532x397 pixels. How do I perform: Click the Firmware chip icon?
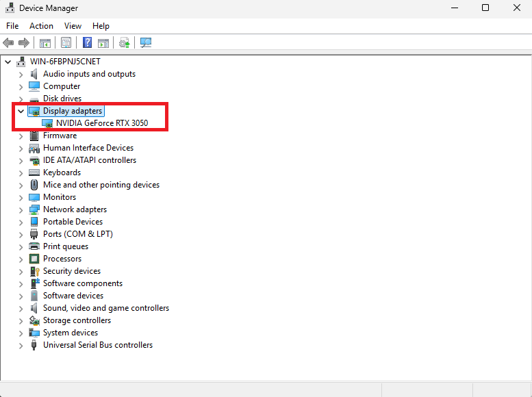point(34,136)
